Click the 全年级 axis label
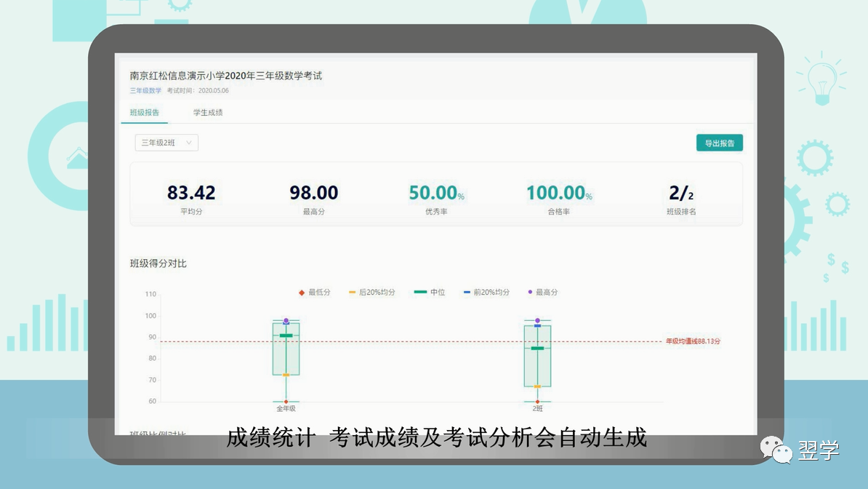 pos(286,409)
